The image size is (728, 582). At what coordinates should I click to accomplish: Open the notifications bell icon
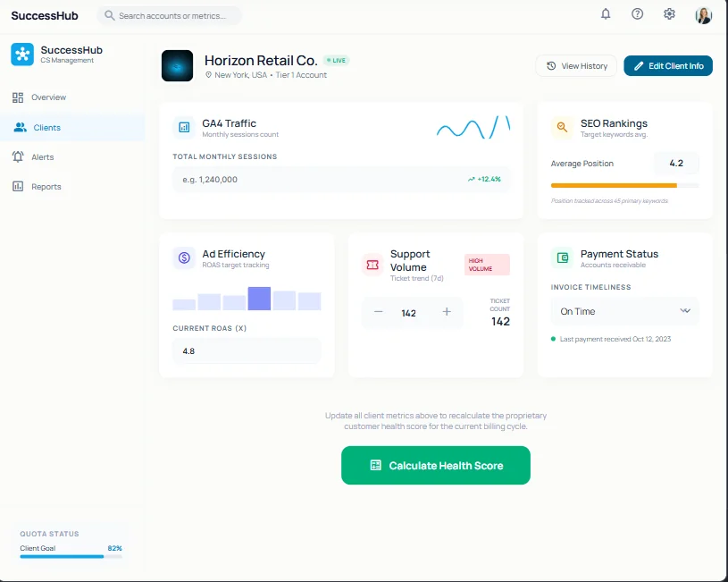pos(606,14)
